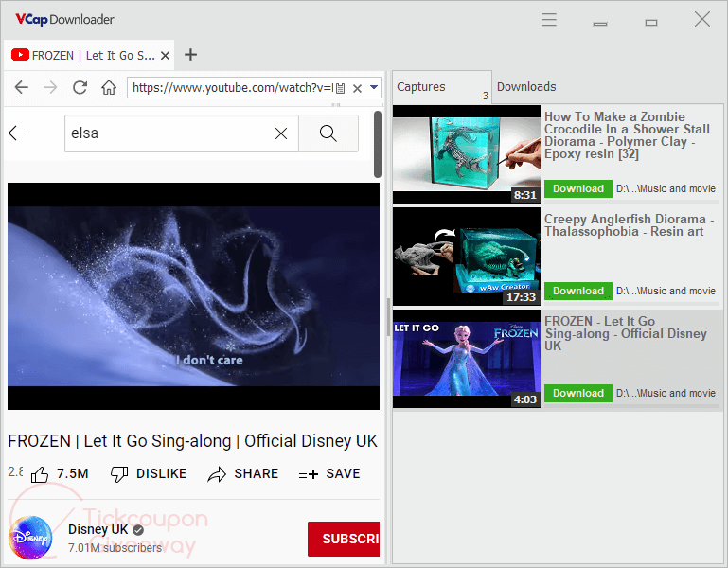Click the browser pane vertical scrollbar
The image size is (728, 568).
click(378, 144)
